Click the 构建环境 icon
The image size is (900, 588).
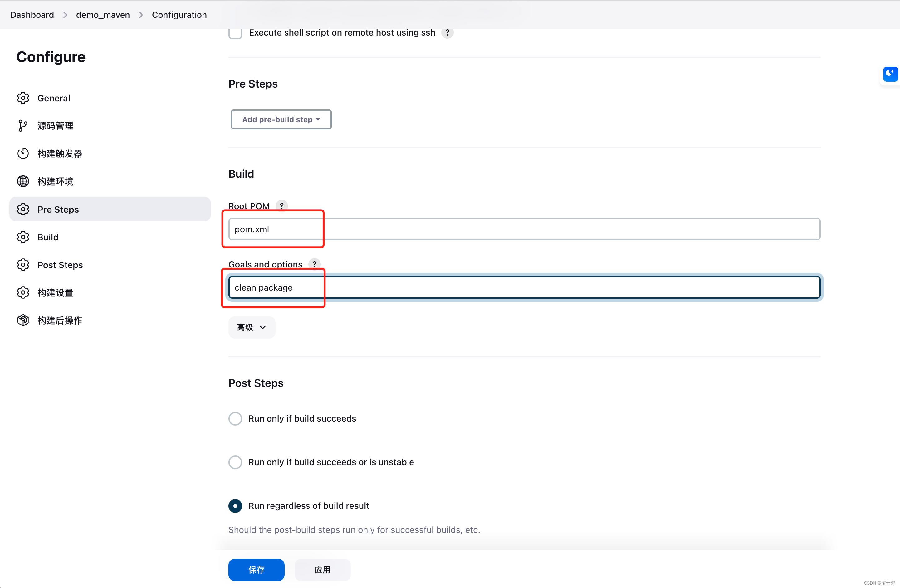(x=24, y=181)
